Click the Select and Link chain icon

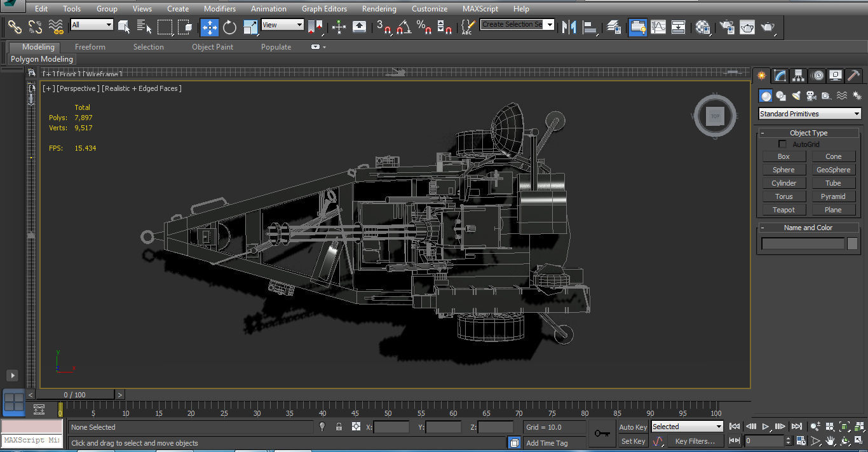coord(15,27)
